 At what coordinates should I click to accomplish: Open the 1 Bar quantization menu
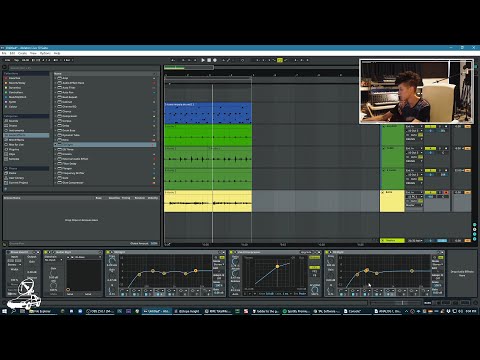point(68,60)
